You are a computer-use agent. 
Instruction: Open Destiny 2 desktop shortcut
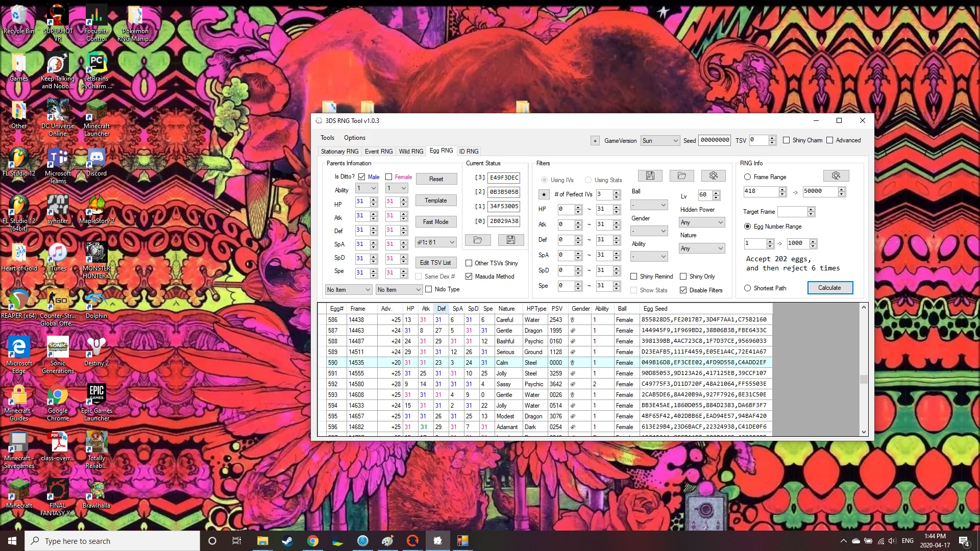pos(96,352)
